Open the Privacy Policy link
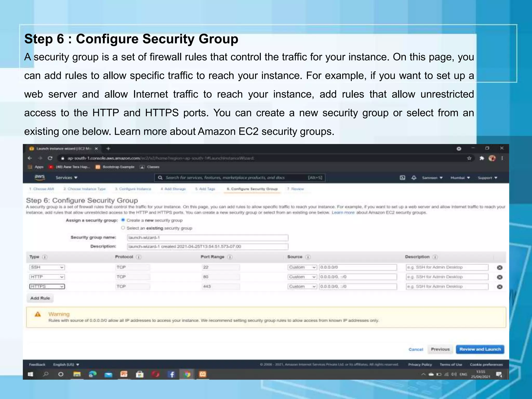 coord(420,365)
